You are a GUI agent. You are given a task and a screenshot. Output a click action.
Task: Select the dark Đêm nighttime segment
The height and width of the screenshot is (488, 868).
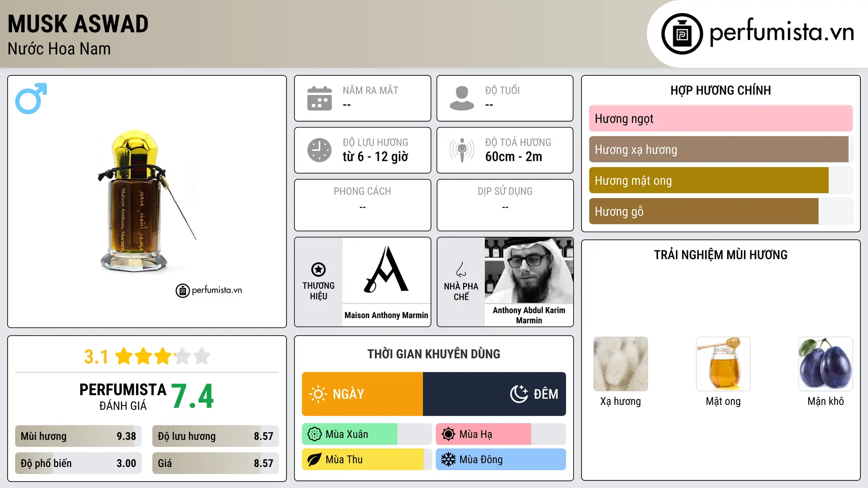pyautogui.click(x=494, y=394)
